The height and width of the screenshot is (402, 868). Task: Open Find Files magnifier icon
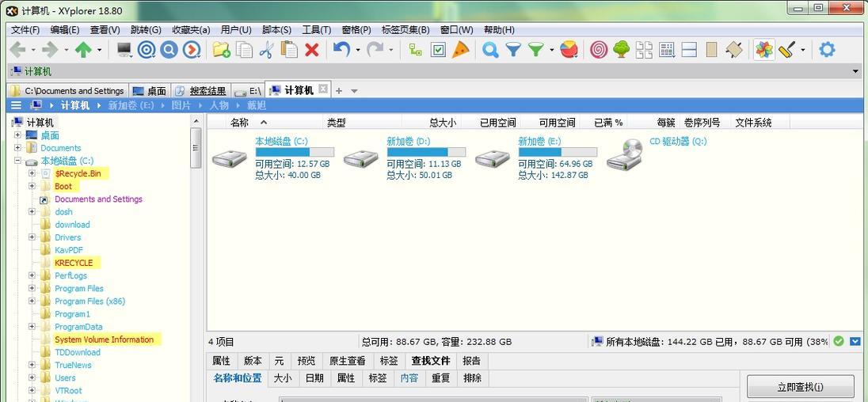(490, 50)
